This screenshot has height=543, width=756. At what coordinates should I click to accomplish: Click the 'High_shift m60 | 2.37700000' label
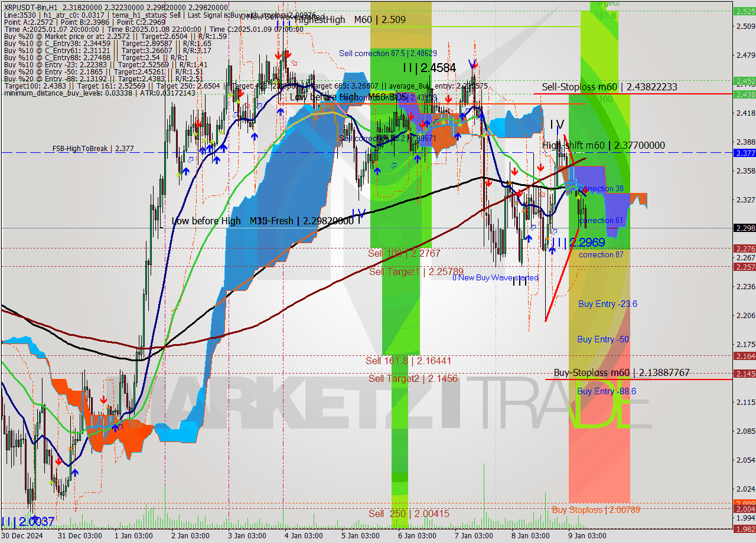604,145
